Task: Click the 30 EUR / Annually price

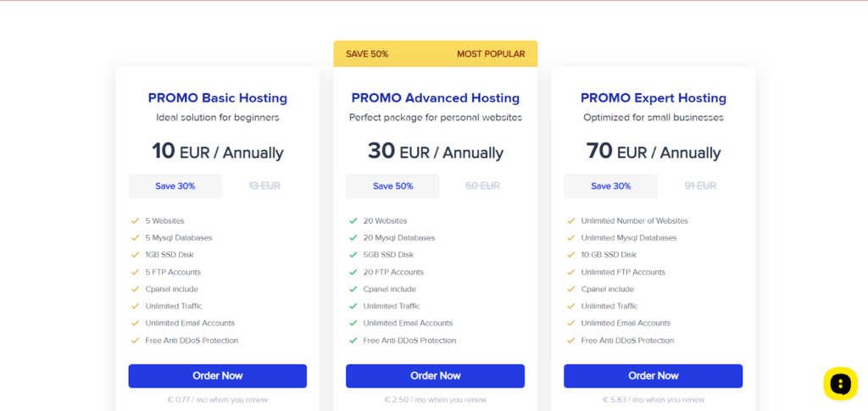Action: click(436, 151)
